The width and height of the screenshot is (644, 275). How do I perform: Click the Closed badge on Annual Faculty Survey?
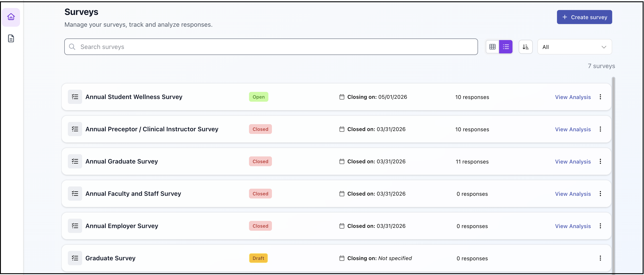pos(260,194)
